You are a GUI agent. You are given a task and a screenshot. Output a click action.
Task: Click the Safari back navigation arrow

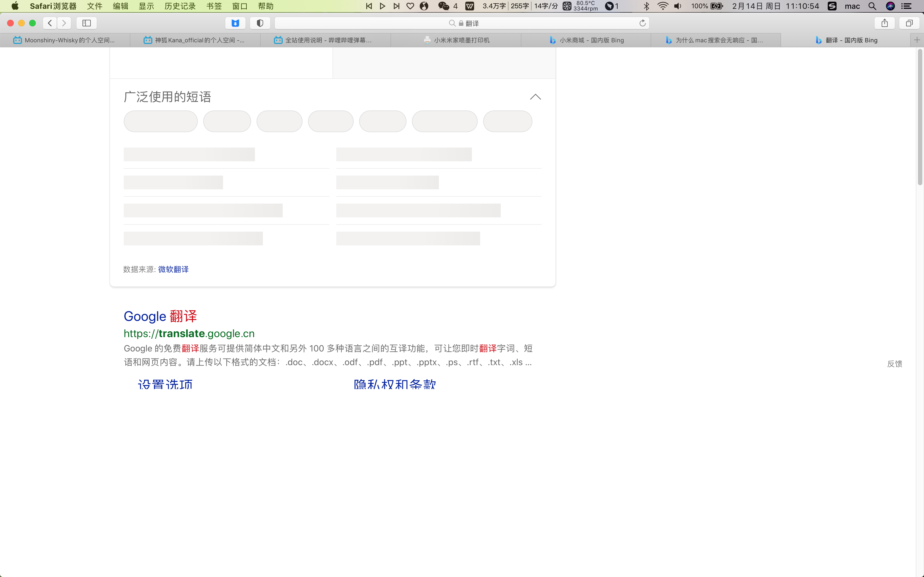pos(50,23)
